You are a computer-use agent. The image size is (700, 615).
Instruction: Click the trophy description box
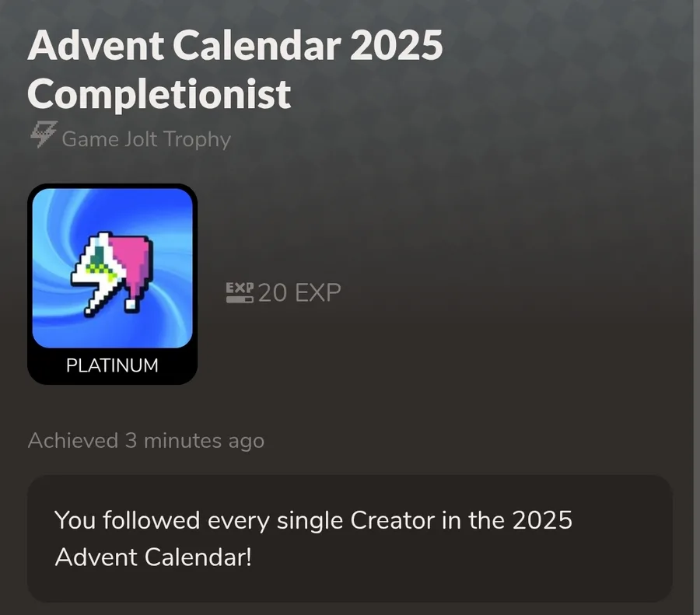[x=349, y=538]
